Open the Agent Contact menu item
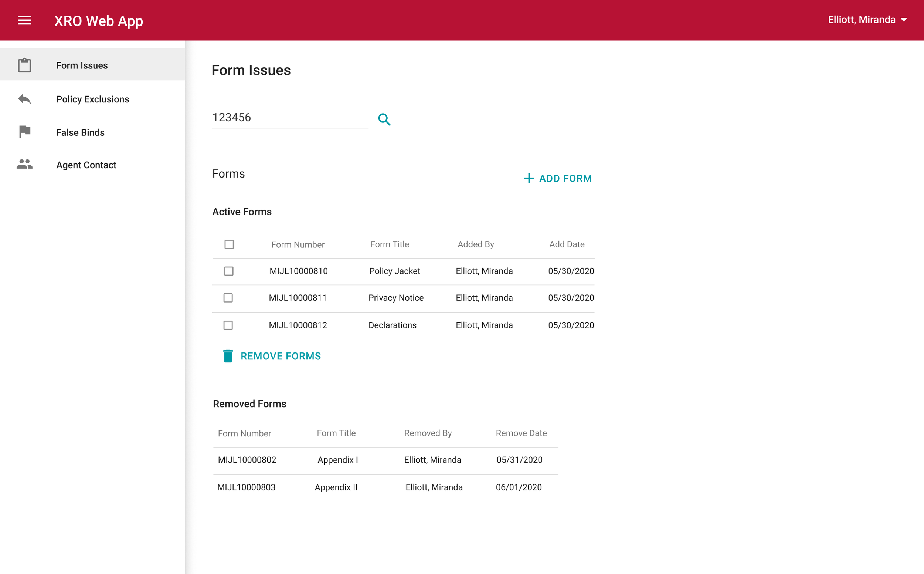Screen dimensions: 924x574 86,165
